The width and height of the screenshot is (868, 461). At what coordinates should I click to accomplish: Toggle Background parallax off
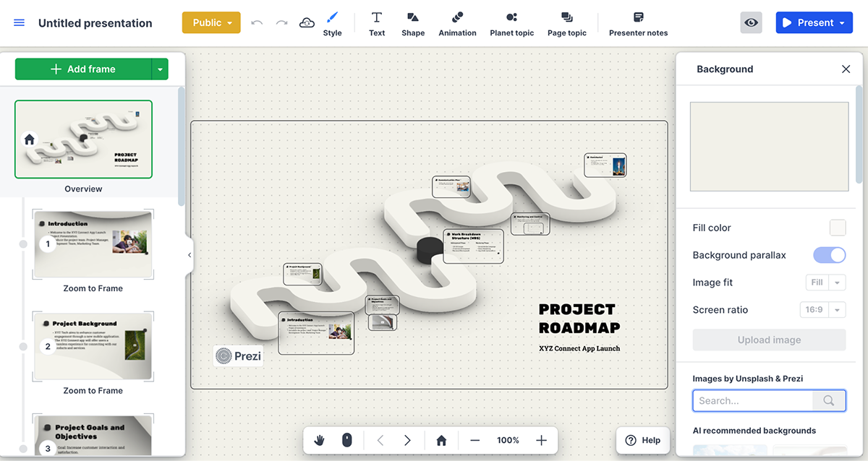829,254
